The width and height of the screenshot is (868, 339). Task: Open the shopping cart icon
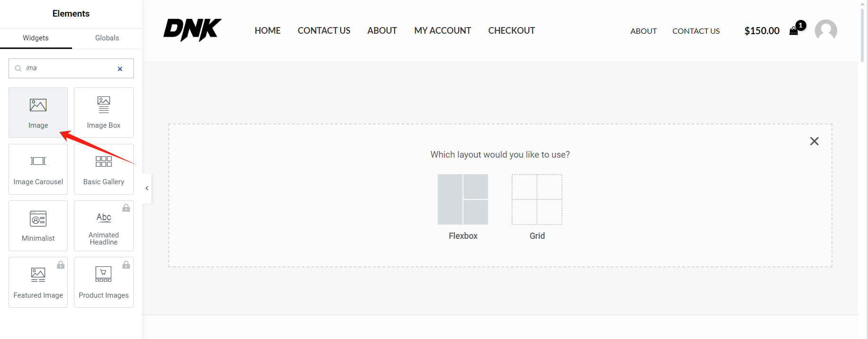794,31
